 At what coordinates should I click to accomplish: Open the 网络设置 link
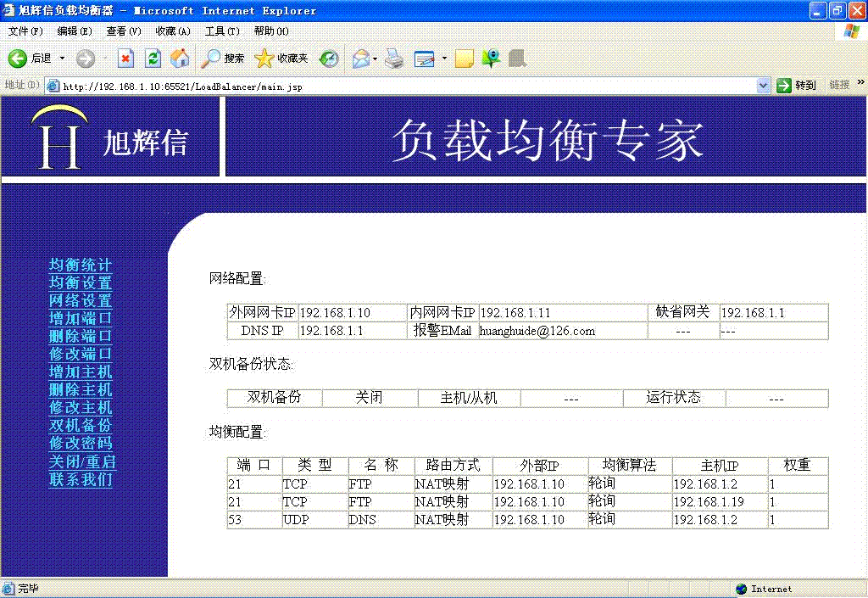click(81, 300)
